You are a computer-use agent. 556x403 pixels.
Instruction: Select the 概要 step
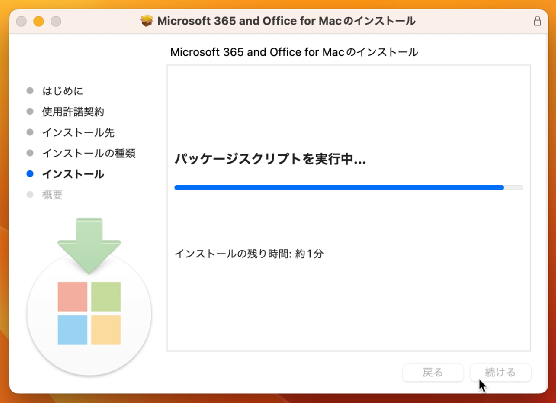[x=52, y=195]
